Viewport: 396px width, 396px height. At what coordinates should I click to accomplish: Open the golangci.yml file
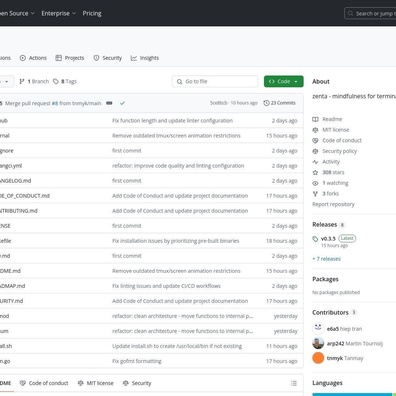pos(11,166)
